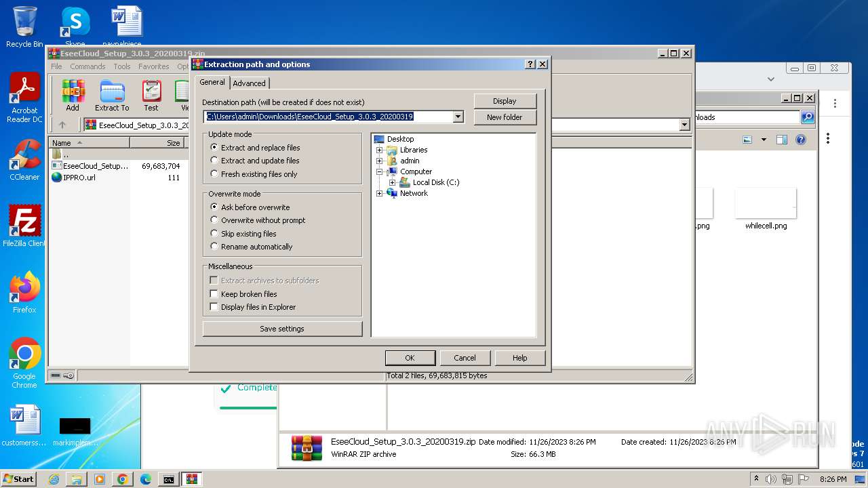This screenshot has width=868, height=488.
Task: Expand the admin tree node
Action: pyautogui.click(x=380, y=161)
